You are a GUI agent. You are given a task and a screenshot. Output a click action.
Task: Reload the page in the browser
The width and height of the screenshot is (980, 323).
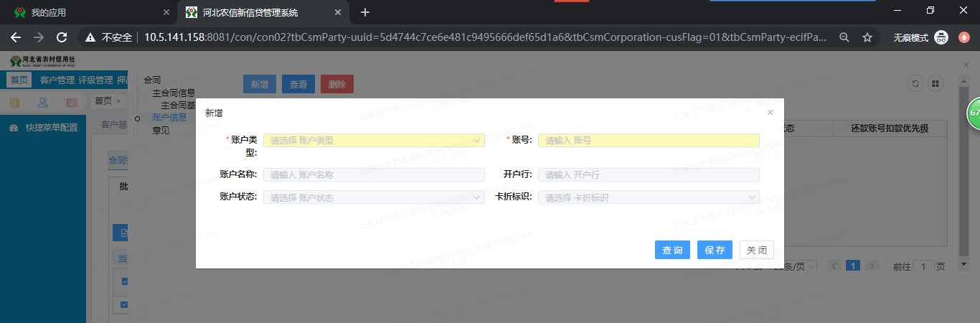(x=62, y=37)
